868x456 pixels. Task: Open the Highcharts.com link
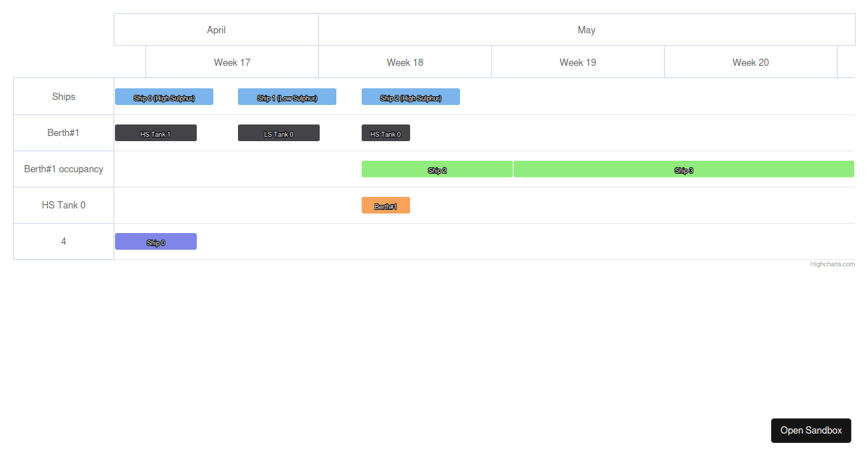pos(832,263)
